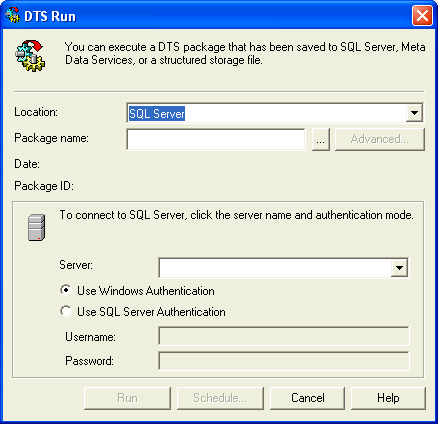Click the DTS Run title bar icon
Image resolution: width=438 pixels, height=424 pixels.
point(13,15)
